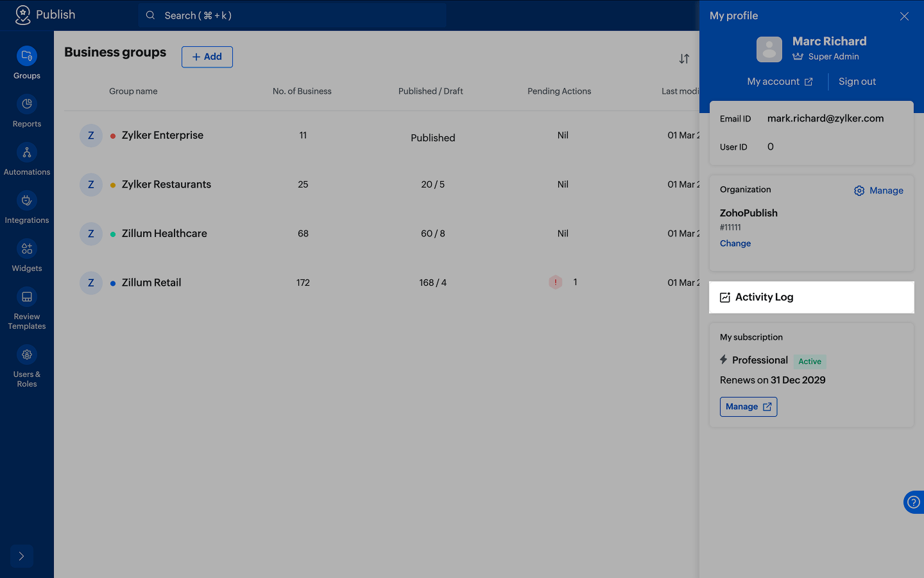Click the Renews on 31 Dec 2029 text
The width and height of the screenshot is (924, 578).
click(x=773, y=380)
